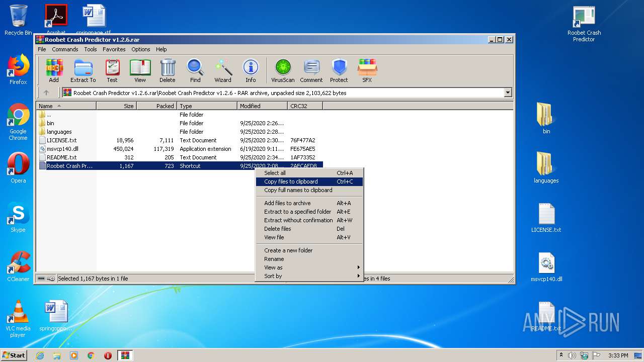644x362 pixels.
Task: Click the Add toolbar icon in WinRAR
Action: coord(54,71)
